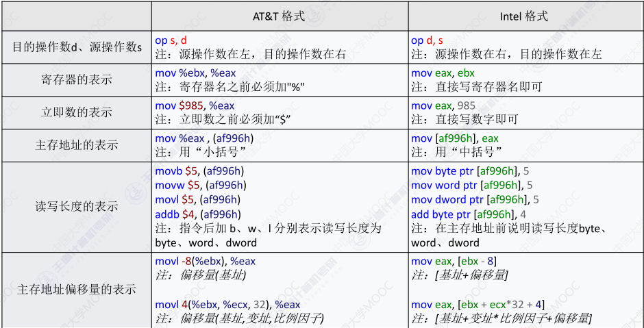The width and height of the screenshot is (644, 328).
Task: Click the code "add byte ptr [af996h], 4"
Action: (469, 214)
